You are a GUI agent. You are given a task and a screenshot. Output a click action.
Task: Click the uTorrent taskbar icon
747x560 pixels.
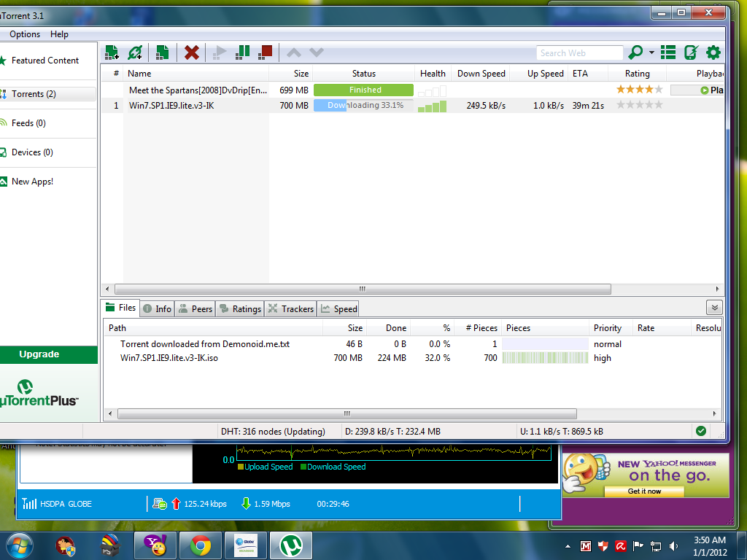tap(290, 545)
